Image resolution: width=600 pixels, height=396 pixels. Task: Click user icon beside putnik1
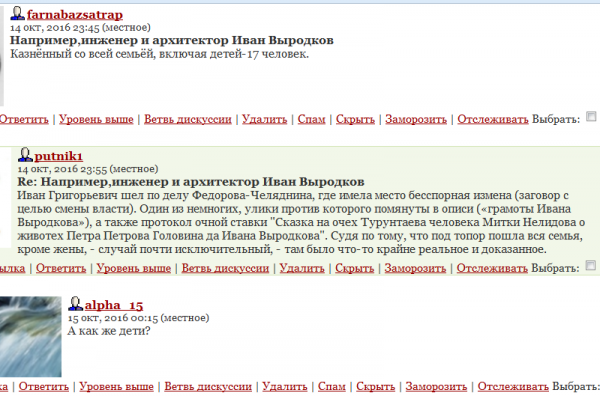25,155
